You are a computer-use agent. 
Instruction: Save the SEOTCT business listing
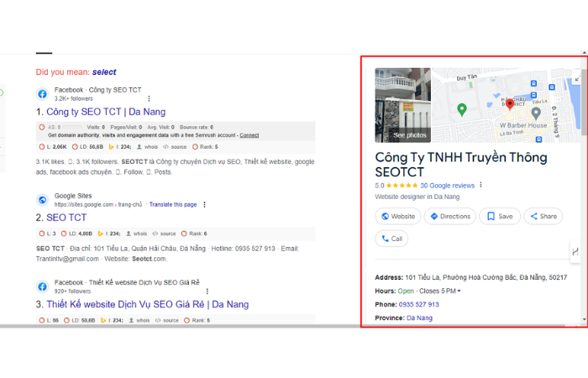click(500, 217)
